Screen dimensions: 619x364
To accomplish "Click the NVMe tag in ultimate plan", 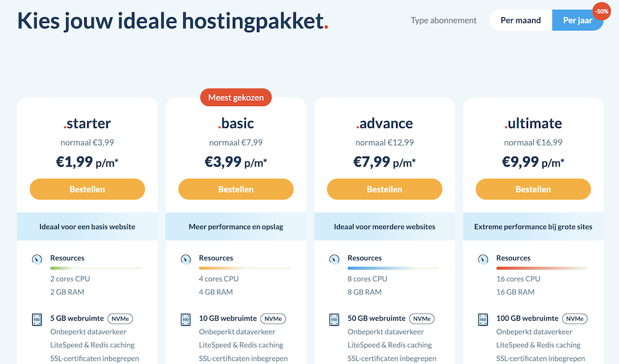I will click(x=574, y=319).
